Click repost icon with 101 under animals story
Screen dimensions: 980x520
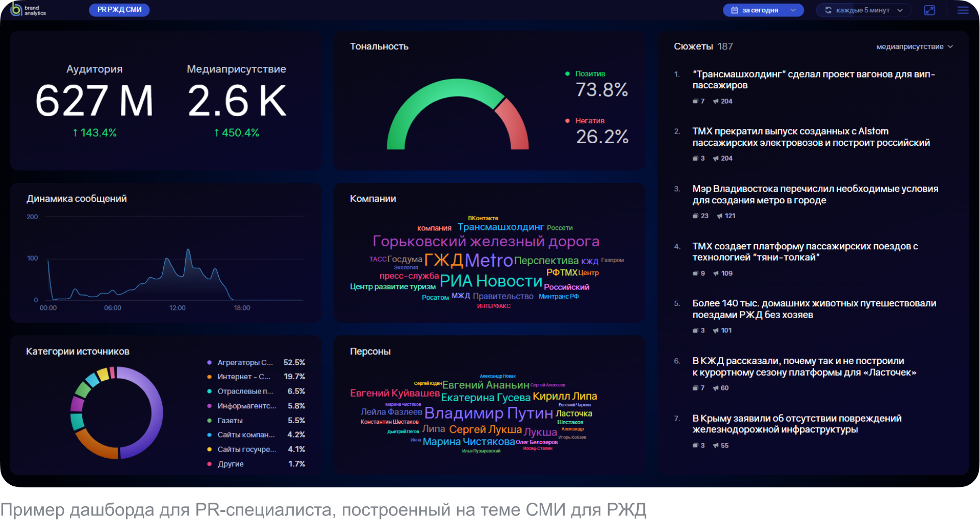point(716,331)
